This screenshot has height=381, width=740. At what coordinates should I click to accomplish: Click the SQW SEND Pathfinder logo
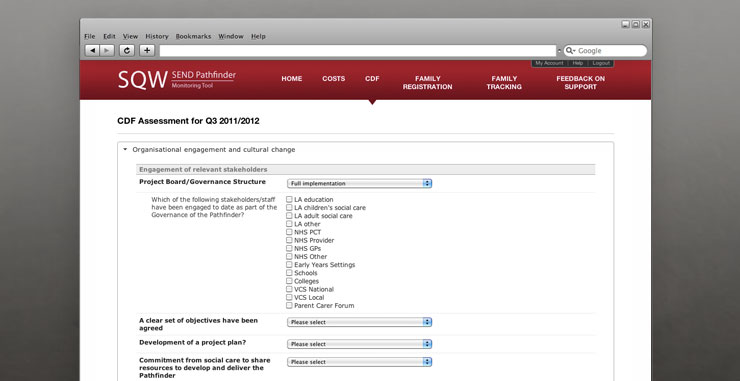pos(177,79)
